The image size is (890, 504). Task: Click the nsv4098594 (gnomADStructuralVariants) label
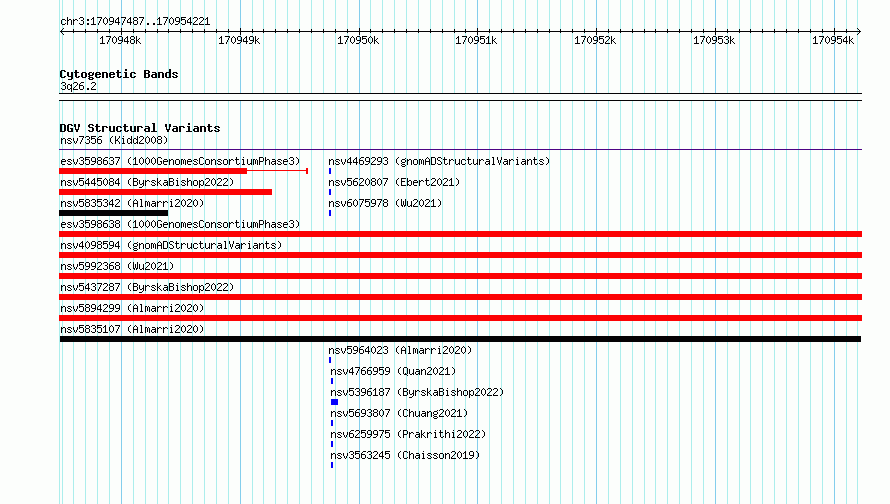pyautogui.click(x=171, y=245)
